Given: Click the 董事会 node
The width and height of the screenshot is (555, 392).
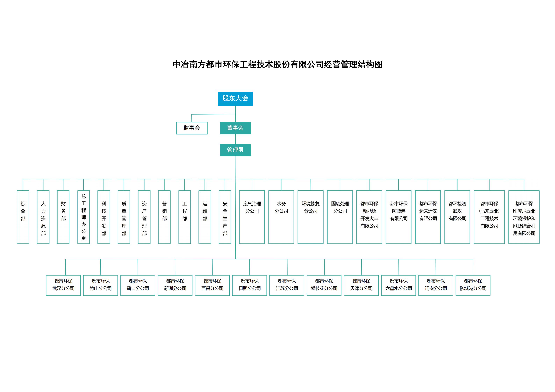Looking at the screenshot, I should [235, 128].
